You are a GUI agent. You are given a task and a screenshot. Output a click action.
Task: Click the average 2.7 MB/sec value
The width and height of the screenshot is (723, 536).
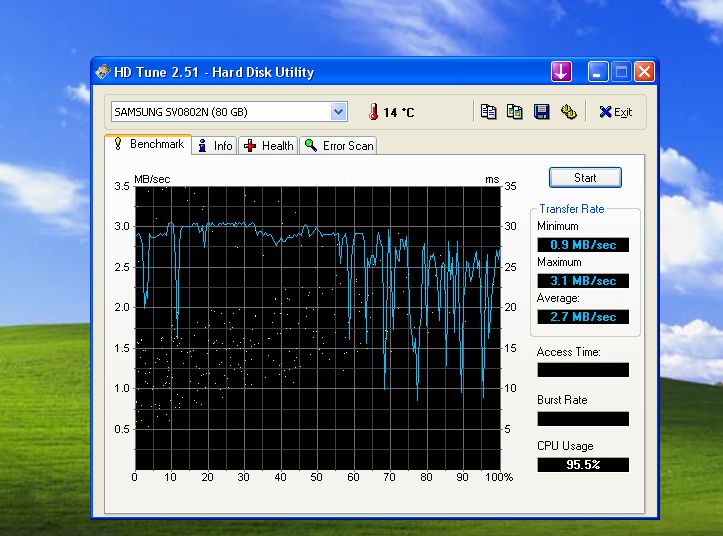pyautogui.click(x=583, y=317)
